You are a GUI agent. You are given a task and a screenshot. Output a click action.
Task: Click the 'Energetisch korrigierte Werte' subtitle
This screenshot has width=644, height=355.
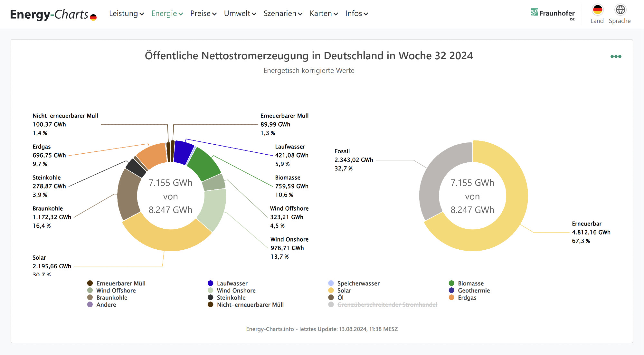(x=309, y=71)
